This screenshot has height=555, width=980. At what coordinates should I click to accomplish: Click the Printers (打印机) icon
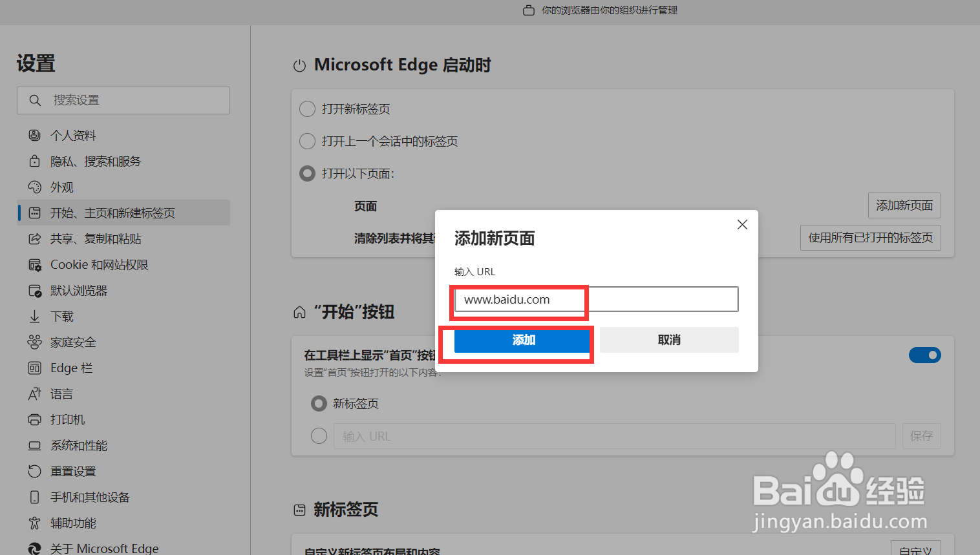(x=35, y=419)
